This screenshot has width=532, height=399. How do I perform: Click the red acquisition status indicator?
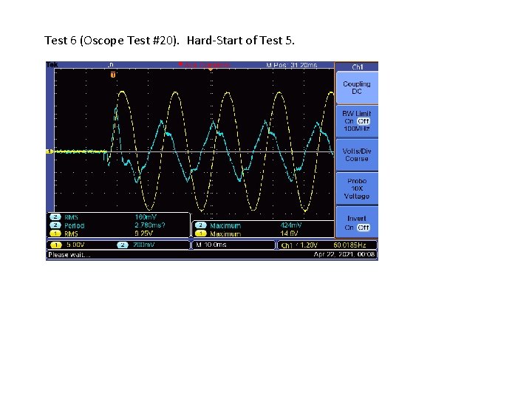tap(205, 65)
